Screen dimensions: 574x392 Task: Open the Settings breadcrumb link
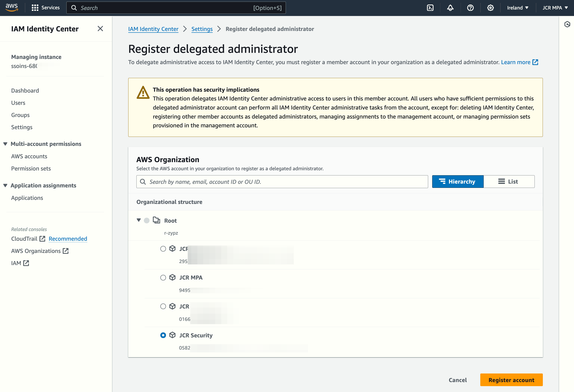[202, 29]
